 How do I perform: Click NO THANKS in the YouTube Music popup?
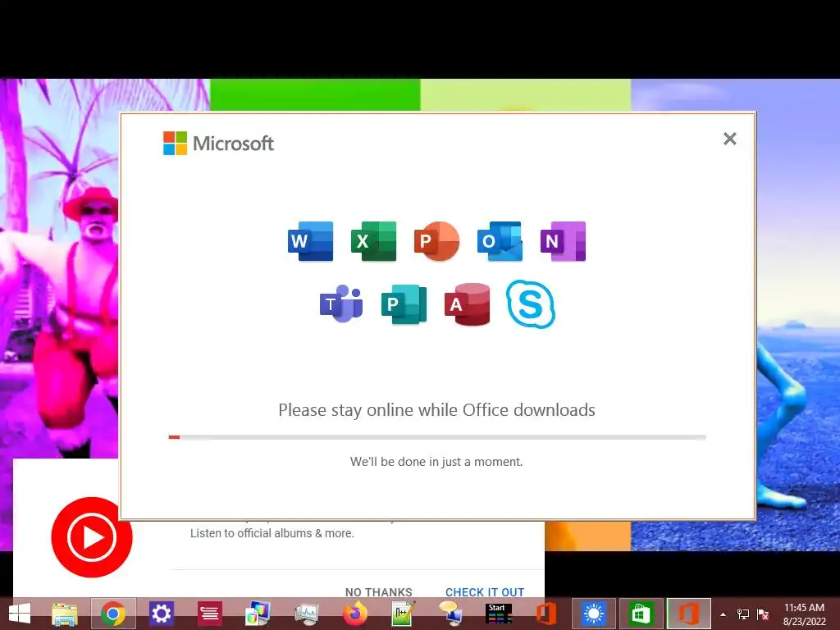379,592
